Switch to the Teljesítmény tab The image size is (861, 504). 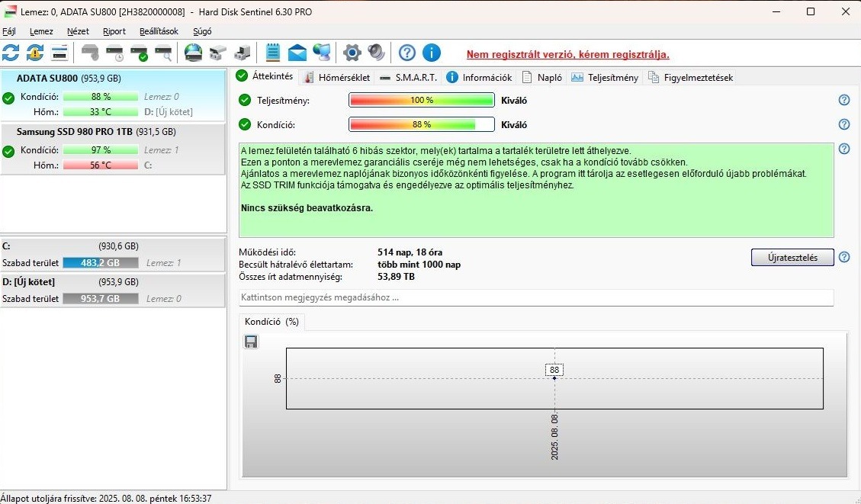[x=605, y=78]
